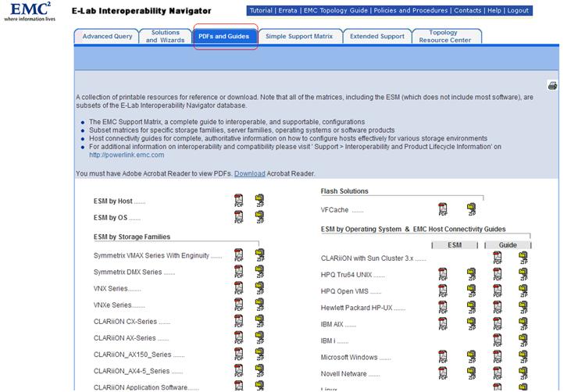Screen dimensions: 578x392
Task: Download the VNXe Series ZIP icon
Action: tap(260, 305)
